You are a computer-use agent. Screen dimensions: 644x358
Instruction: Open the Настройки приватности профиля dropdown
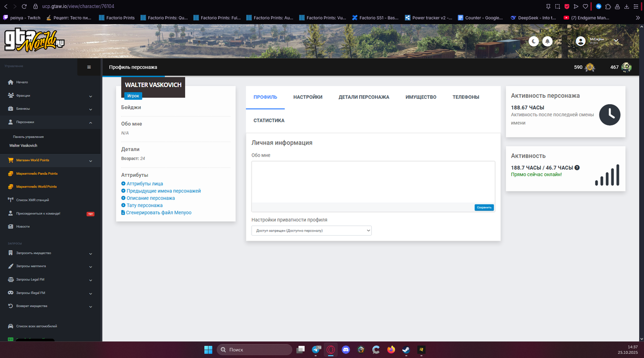(311, 231)
